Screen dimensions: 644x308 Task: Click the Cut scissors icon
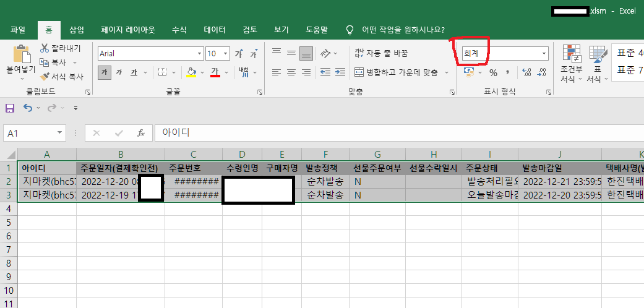click(45, 48)
